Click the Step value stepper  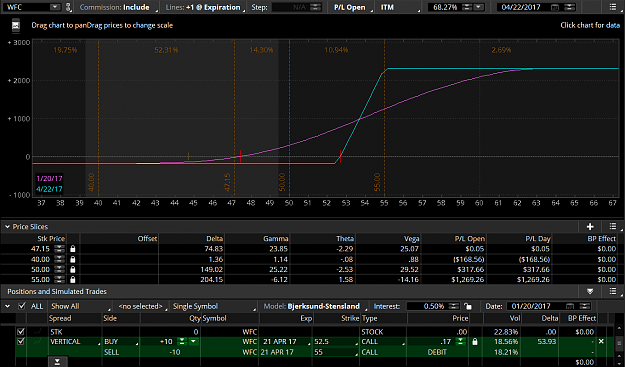(316, 7)
